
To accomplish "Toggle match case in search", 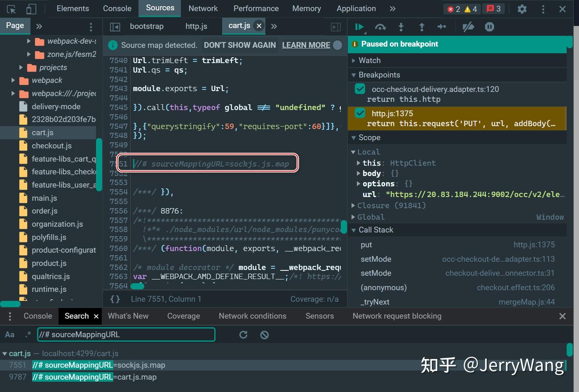I will pos(9,334).
